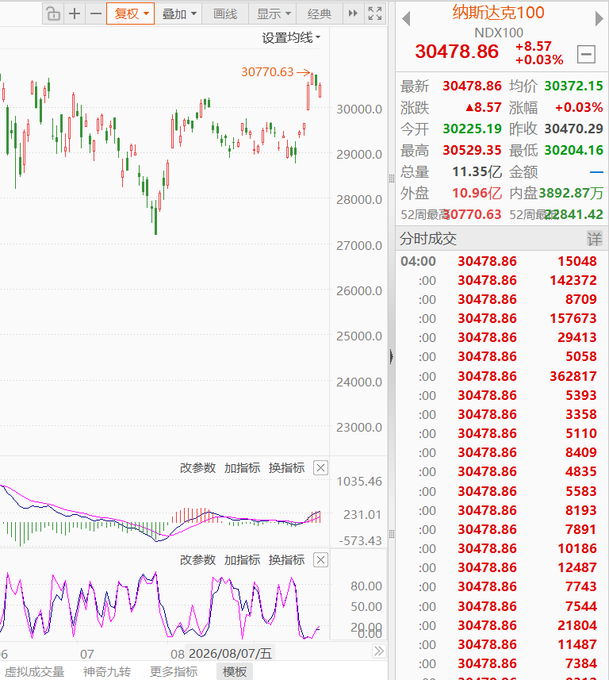The width and height of the screenshot is (609, 680).
Task: Click the 纳斯达克100 title
Action: [498, 13]
